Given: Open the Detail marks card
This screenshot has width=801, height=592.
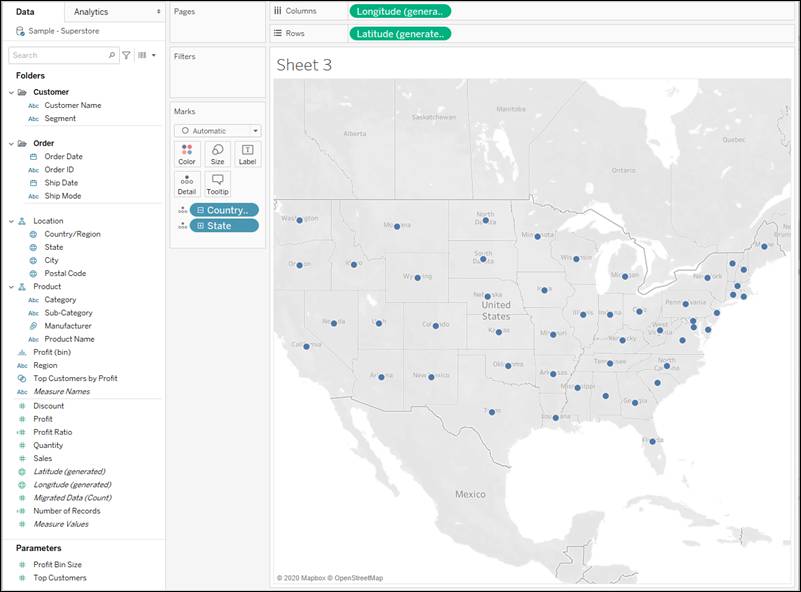Looking at the screenshot, I should point(187,184).
